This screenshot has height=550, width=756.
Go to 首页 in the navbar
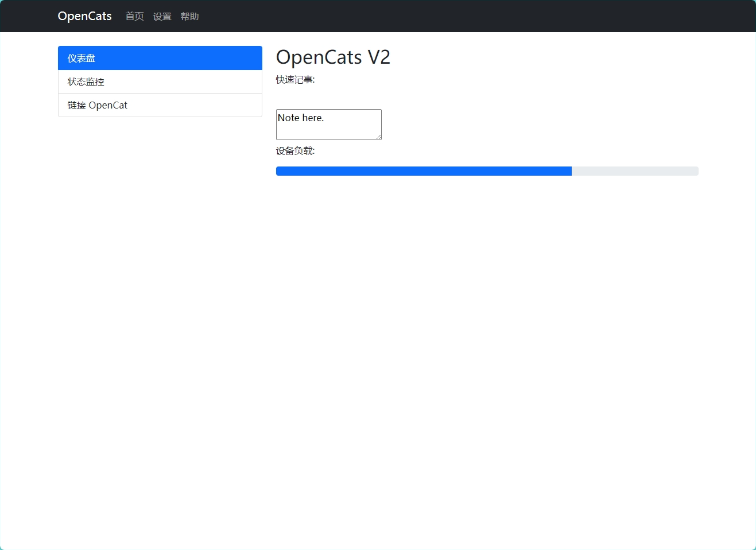coord(134,16)
